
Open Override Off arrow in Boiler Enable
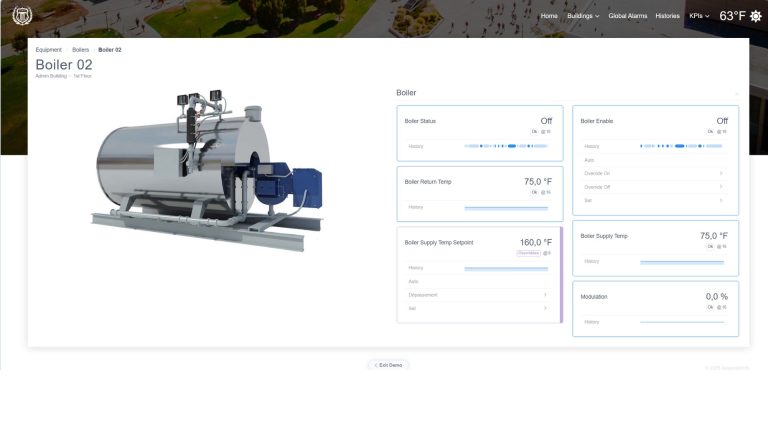tap(721, 187)
